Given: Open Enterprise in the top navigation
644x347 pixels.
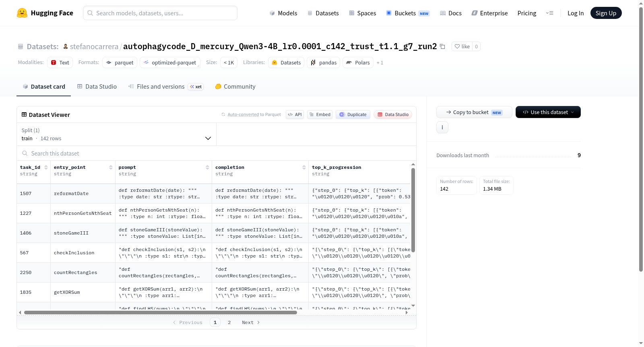Looking at the screenshot, I should point(489,13).
